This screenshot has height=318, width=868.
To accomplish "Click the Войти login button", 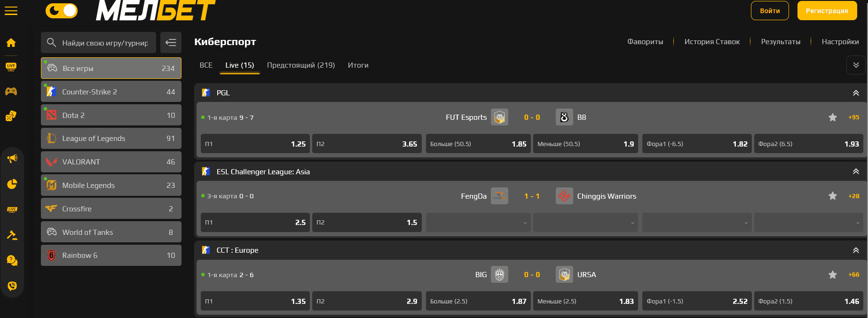I will click(x=770, y=11).
